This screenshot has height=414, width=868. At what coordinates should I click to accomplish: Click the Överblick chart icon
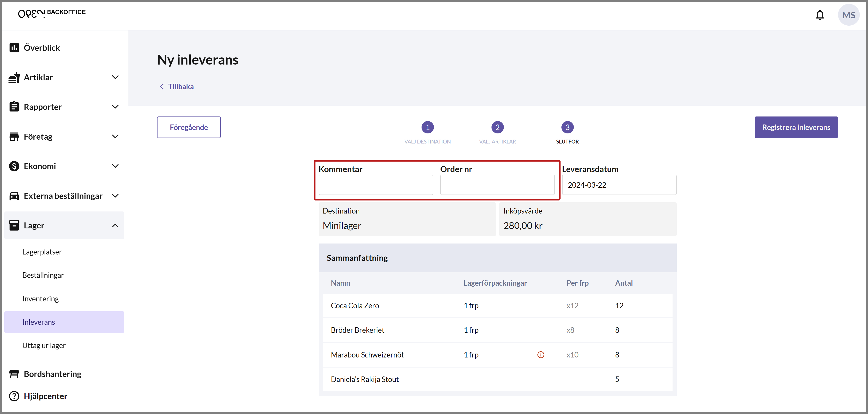click(14, 48)
